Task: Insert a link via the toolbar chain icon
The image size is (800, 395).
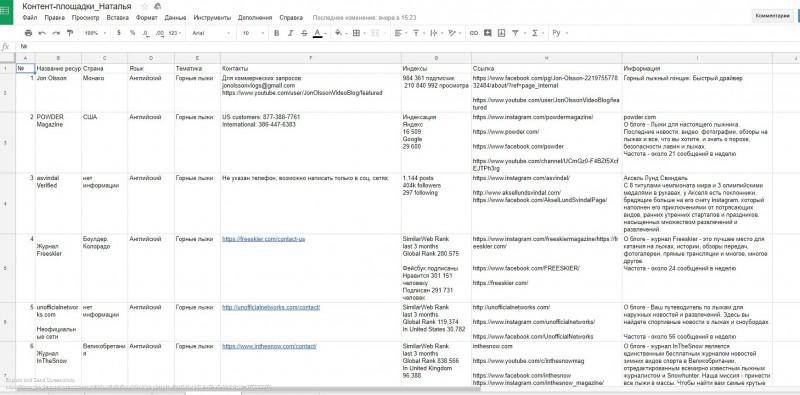Action: click(474, 33)
